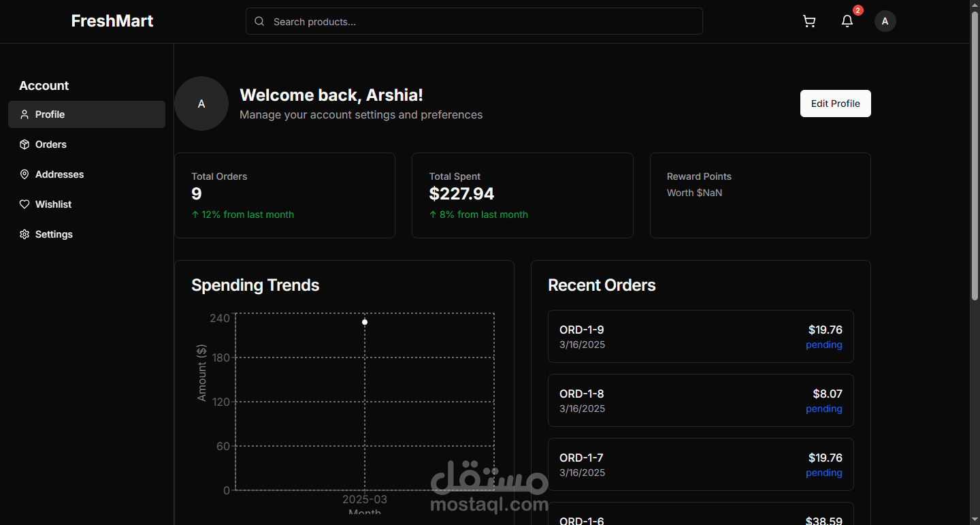Click the Spending Trends heading
This screenshot has width=980, height=525.
tap(255, 285)
